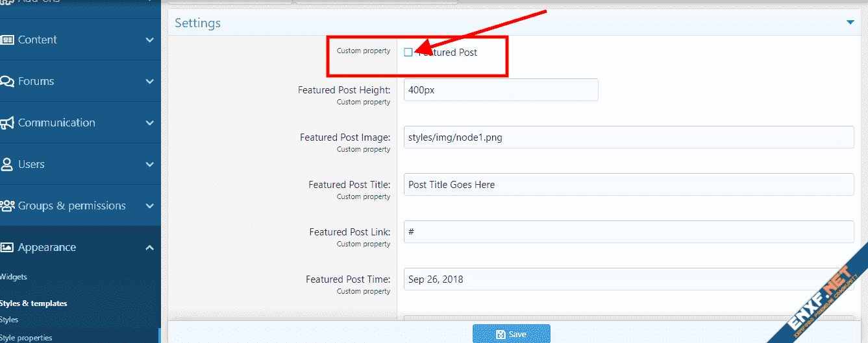Click the Featured Post Title field
Image resolution: width=868 pixels, height=343 pixels.
coord(628,185)
